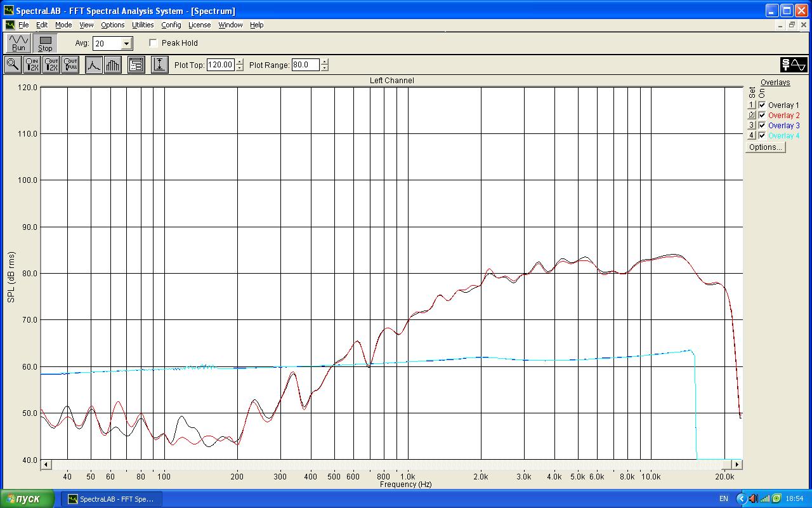
Task: Click the Plot Top up stepper arrow
Action: (240, 62)
